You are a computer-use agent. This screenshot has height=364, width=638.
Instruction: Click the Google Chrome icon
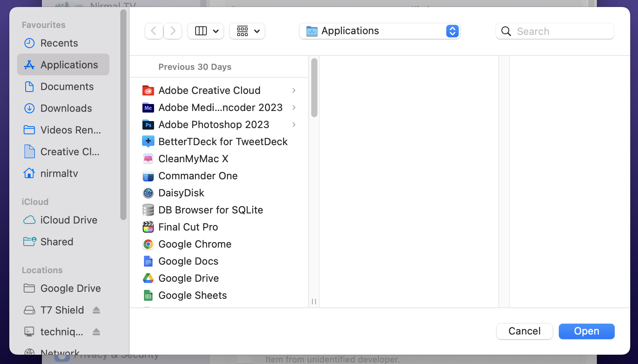coord(148,244)
